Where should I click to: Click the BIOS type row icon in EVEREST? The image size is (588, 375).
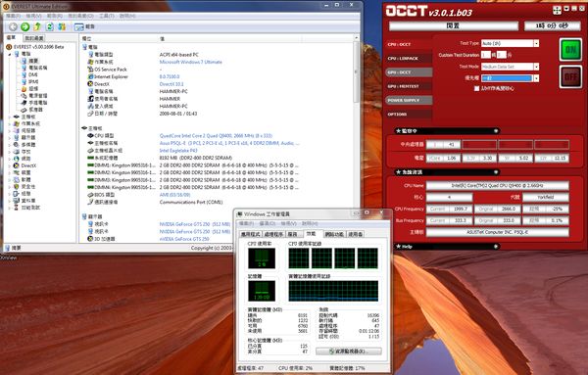(x=90, y=195)
